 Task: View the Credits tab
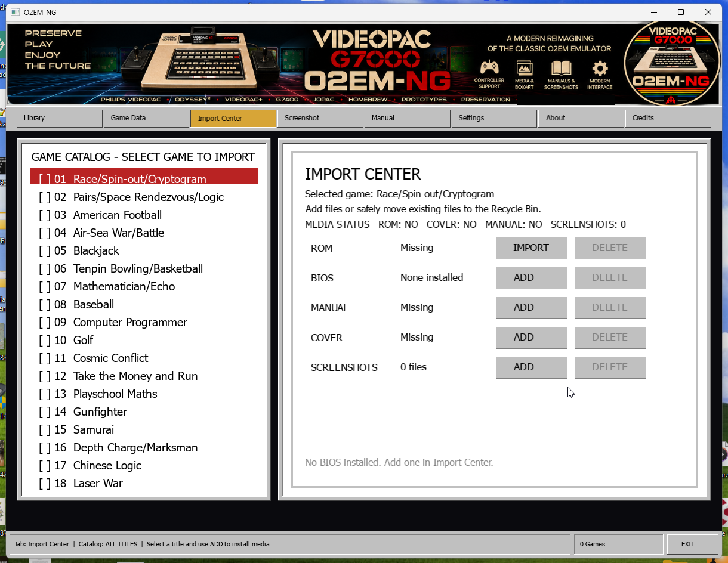pos(668,118)
